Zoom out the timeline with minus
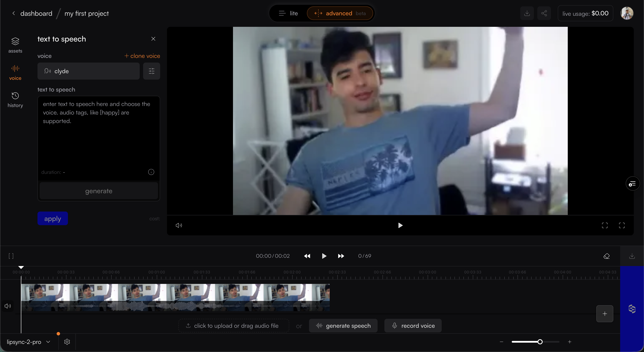Screen dimensions: 644x352 click(502, 342)
